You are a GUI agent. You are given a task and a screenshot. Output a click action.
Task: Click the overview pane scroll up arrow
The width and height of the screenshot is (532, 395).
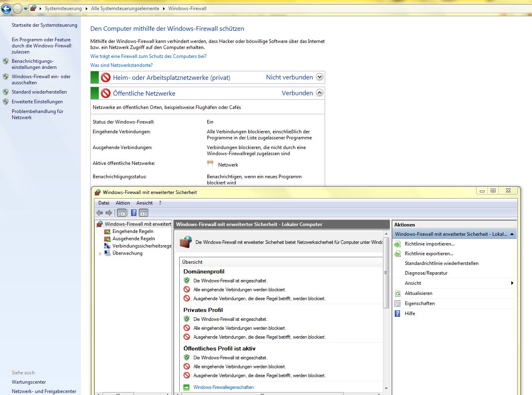pos(386,235)
